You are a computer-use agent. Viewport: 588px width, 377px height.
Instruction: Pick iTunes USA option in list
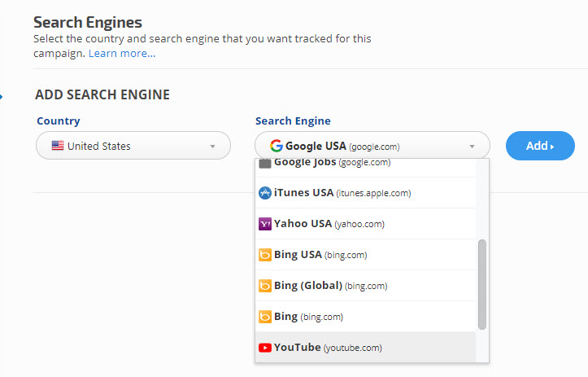point(342,193)
